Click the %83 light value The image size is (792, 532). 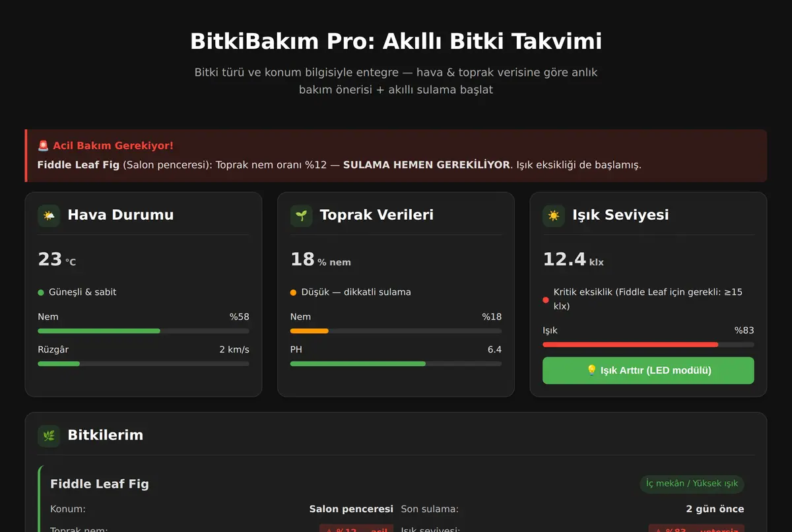click(744, 331)
